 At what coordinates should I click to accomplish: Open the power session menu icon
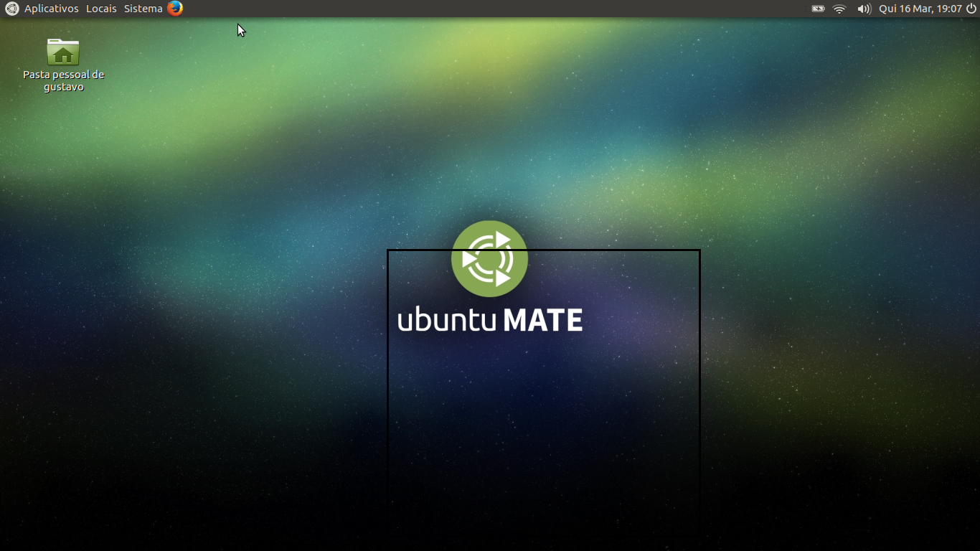point(971,9)
